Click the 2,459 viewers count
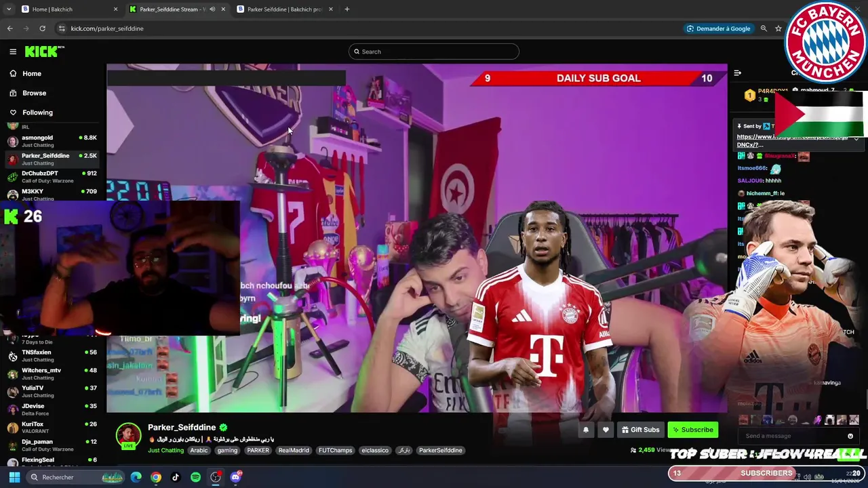The image size is (868, 488). (650, 450)
